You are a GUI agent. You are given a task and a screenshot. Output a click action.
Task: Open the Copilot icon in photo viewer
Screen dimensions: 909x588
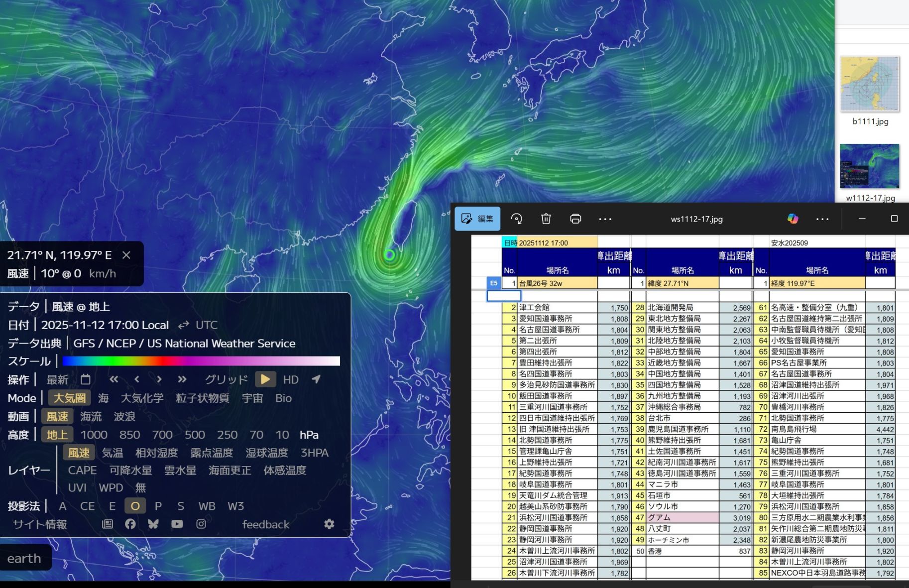[793, 219]
